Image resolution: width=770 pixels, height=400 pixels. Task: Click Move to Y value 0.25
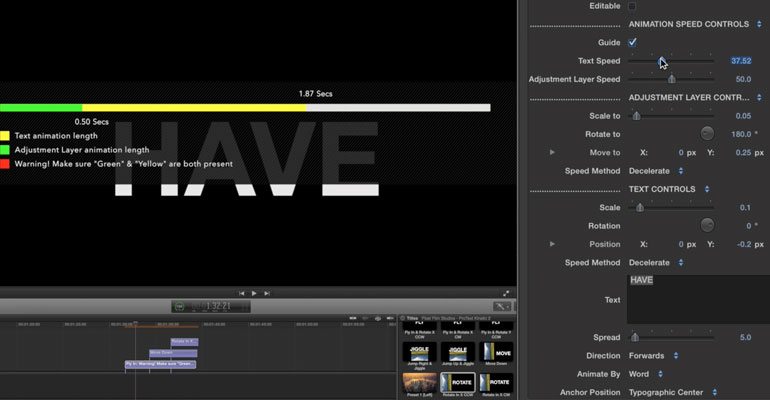(743, 153)
